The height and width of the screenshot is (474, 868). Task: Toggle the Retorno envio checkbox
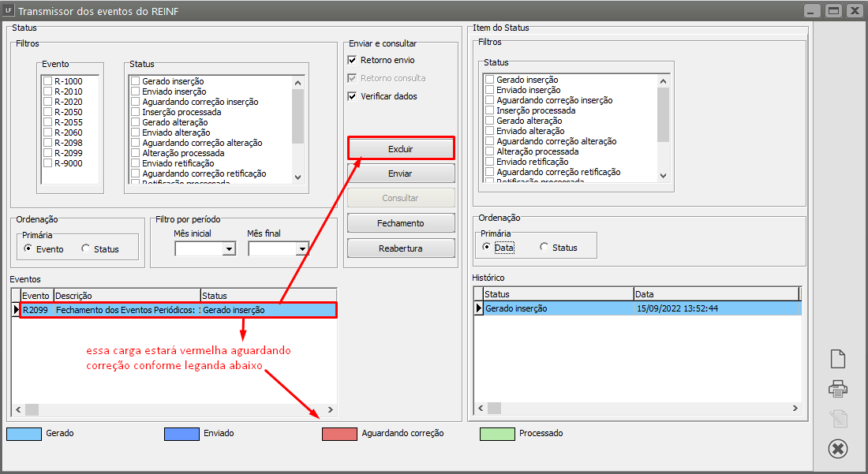[x=353, y=61]
